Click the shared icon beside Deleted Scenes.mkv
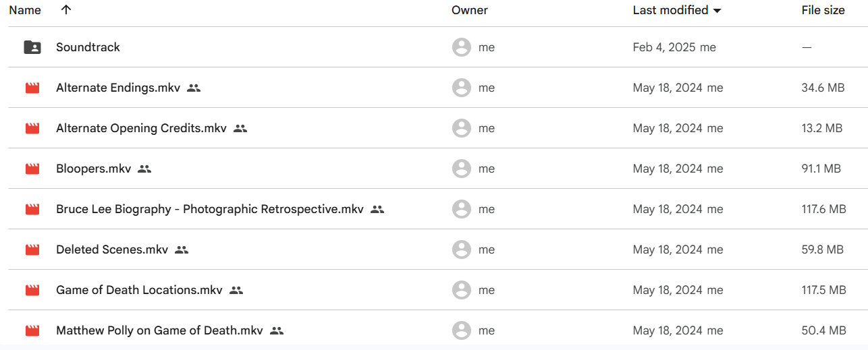Screen dimensions: 868x350 coord(182,250)
